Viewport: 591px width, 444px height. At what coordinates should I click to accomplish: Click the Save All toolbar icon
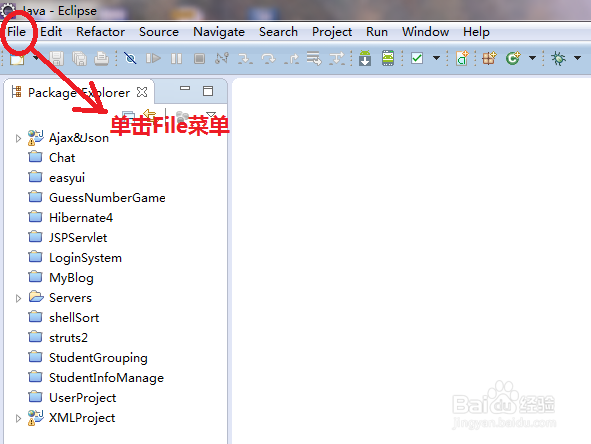pyautogui.click(x=80, y=58)
